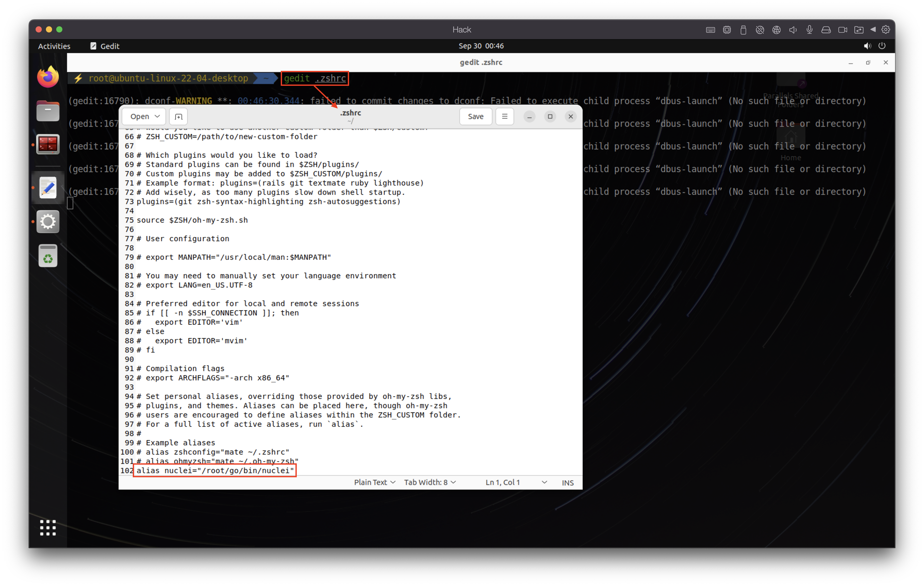The width and height of the screenshot is (924, 586).
Task: Open the hard disk drive icon
Action: [x=826, y=30]
